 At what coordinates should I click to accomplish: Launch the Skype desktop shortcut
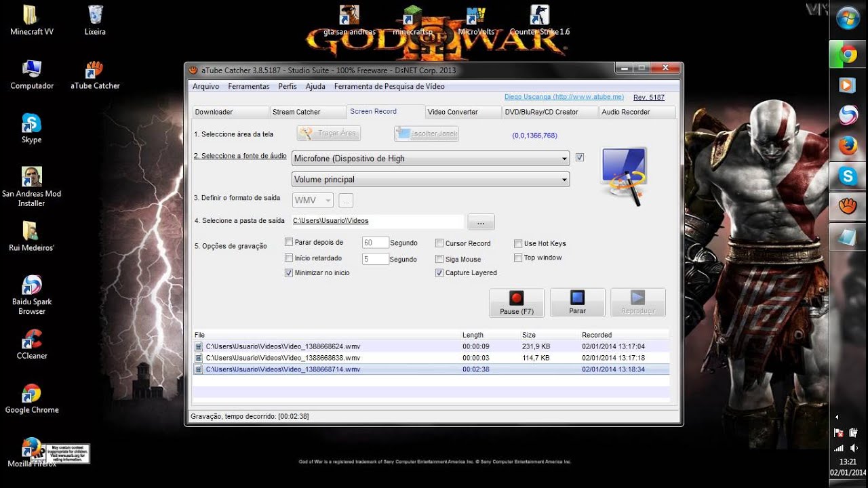31,129
